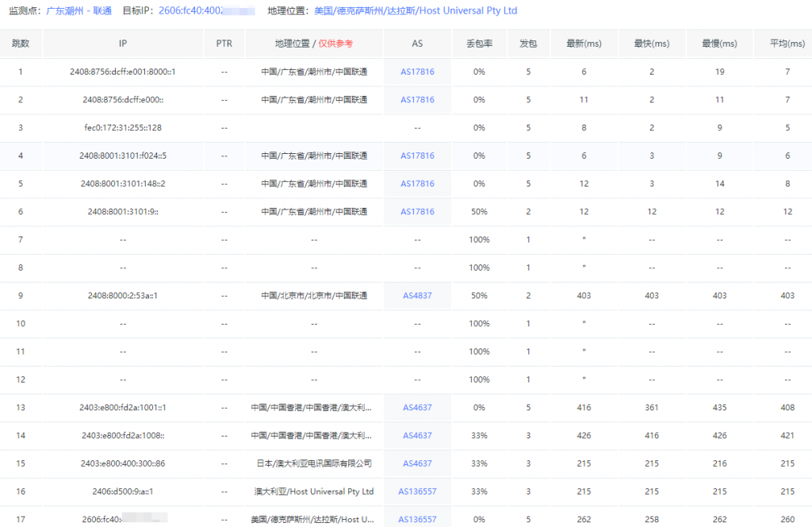
Task: Open AS136557 link in hop 16 row
Action: 417,491
